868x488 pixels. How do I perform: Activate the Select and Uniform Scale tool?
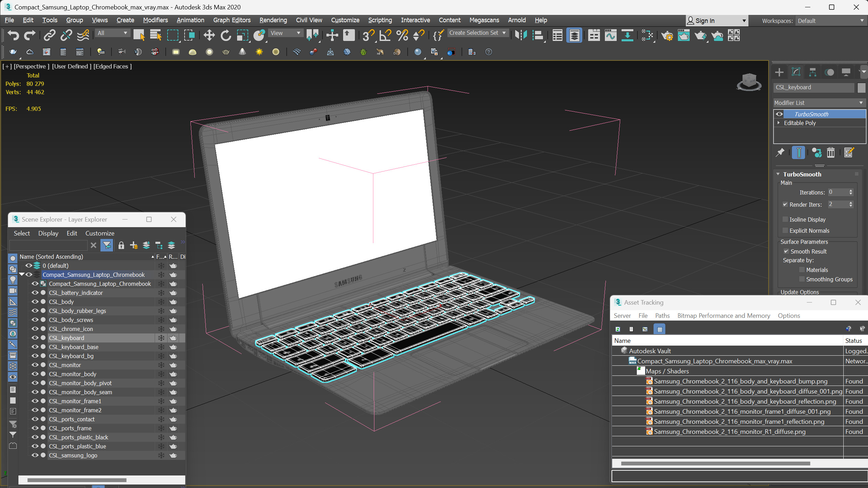click(243, 35)
